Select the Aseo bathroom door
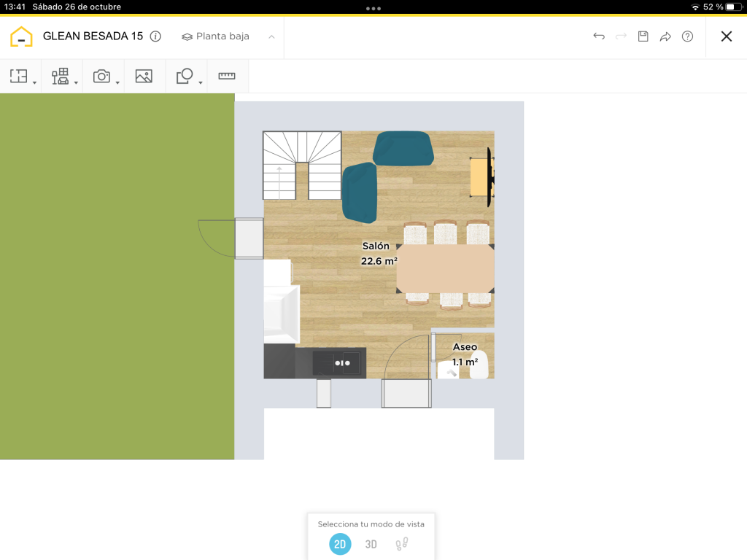 click(x=433, y=348)
